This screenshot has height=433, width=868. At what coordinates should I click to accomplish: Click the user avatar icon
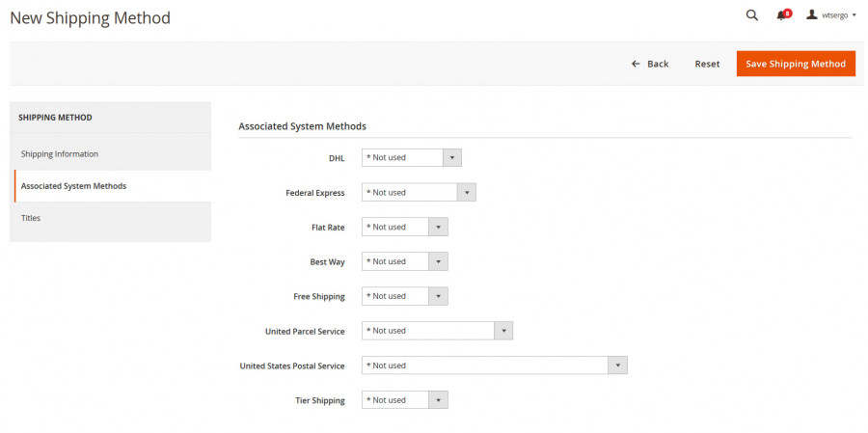(x=812, y=15)
